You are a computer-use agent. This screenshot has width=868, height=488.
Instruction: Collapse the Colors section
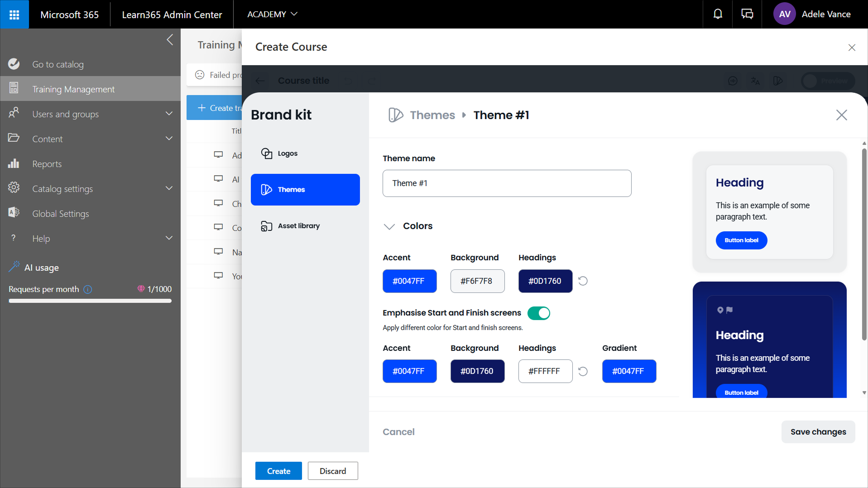(x=389, y=226)
